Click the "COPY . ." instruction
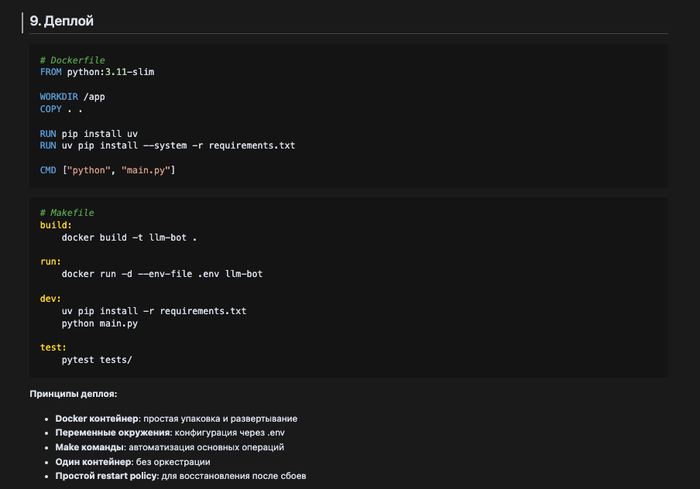The width and height of the screenshot is (700, 489). click(61, 109)
